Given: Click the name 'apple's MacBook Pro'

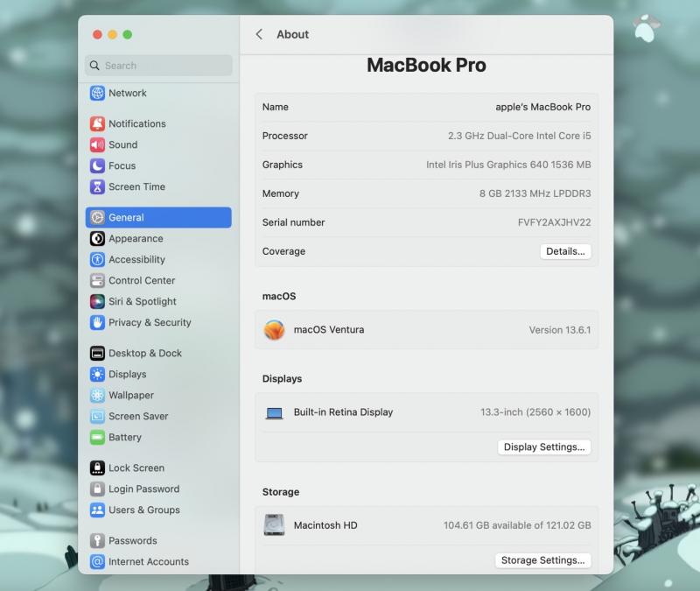Looking at the screenshot, I should point(542,107).
